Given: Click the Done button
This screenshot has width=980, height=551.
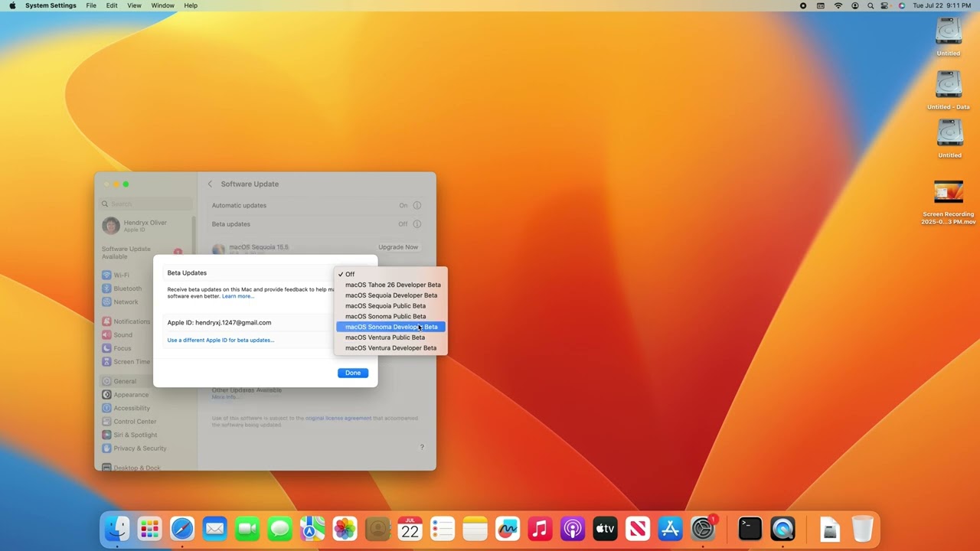Looking at the screenshot, I should coord(353,373).
